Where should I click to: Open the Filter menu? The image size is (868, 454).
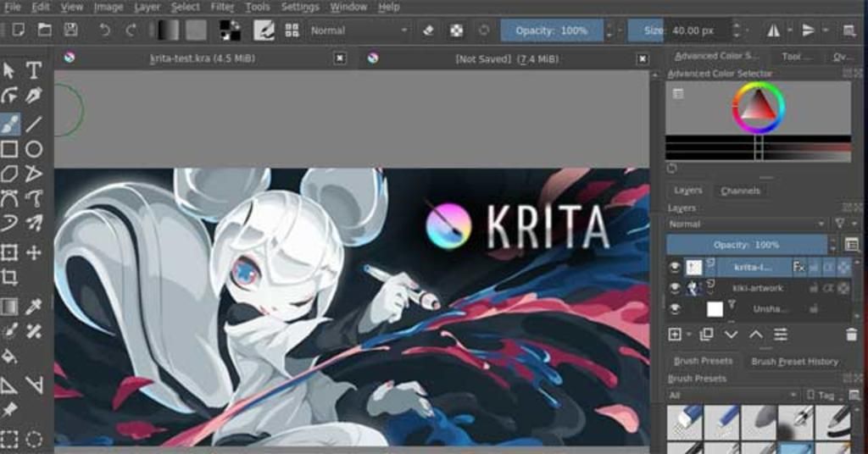pos(222,7)
